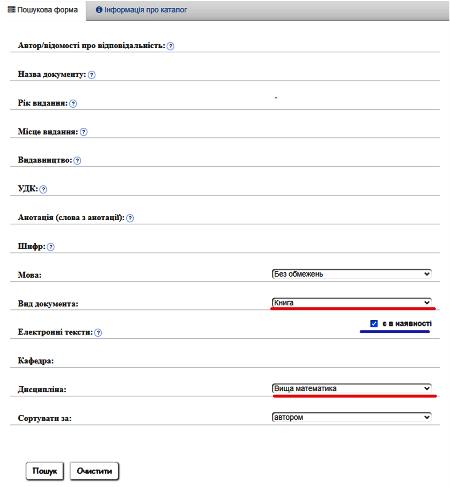Open help icon next to Місце видання
This screenshot has width=450, height=487.
[x=84, y=132]
